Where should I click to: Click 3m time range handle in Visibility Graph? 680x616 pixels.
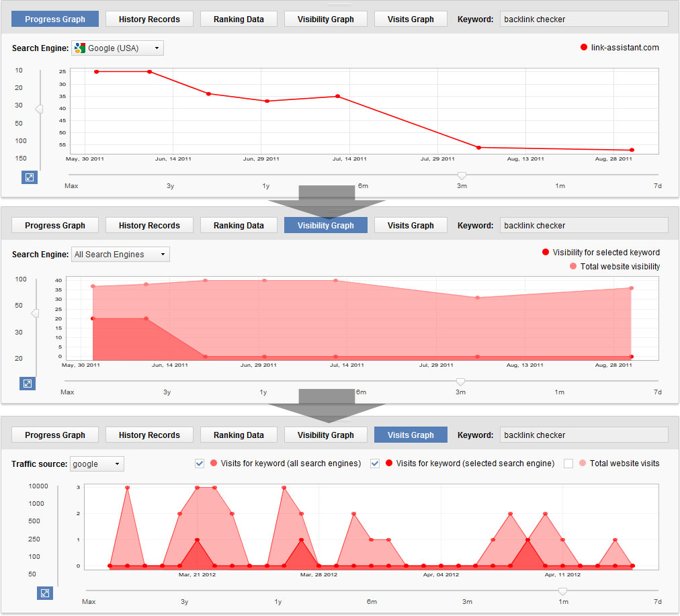tap(460, 382)
